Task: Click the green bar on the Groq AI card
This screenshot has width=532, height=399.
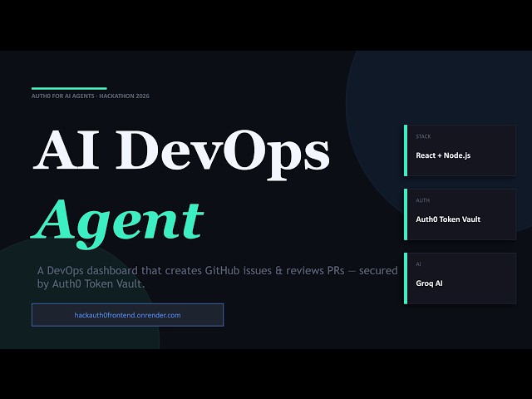Action: click(406, 278)
